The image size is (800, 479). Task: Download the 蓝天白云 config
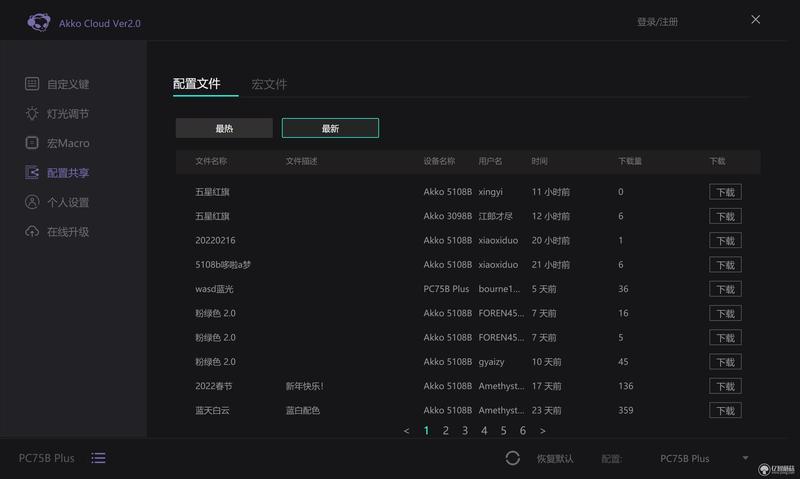click(725, 411)
